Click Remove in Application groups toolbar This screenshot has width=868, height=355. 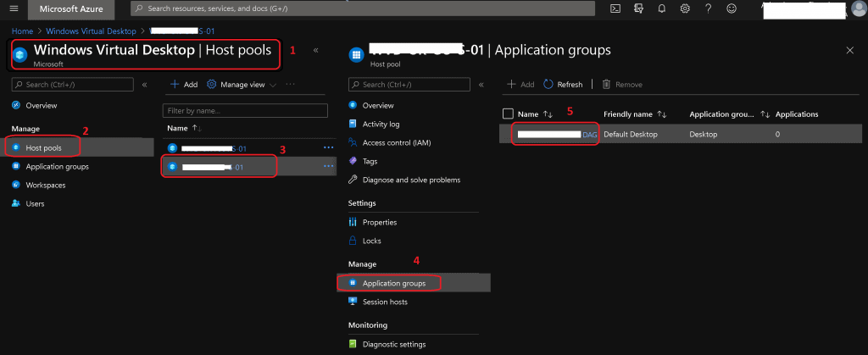pos(622,85)
